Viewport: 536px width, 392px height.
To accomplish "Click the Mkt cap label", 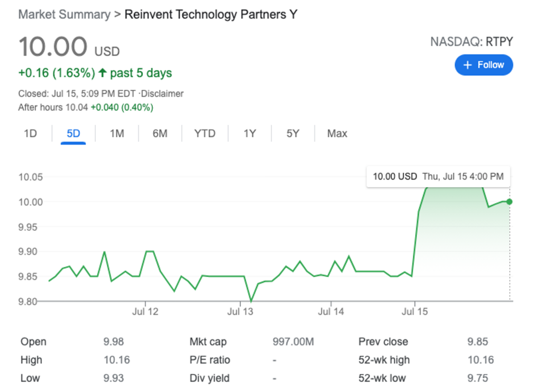I will point(208,342).
